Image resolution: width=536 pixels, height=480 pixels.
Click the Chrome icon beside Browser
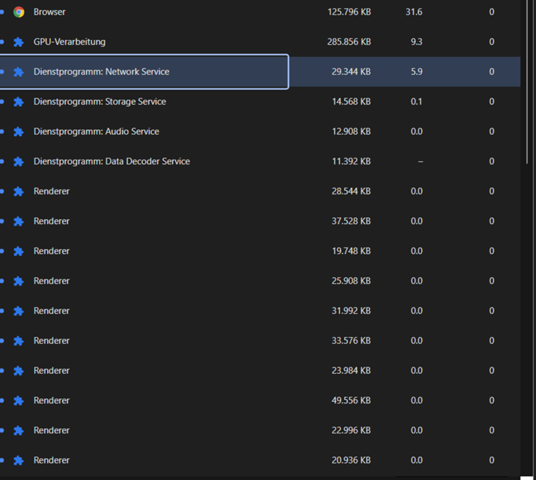19,12
